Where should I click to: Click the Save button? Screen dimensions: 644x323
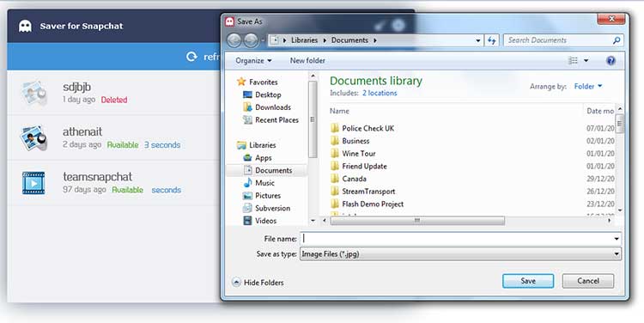[x=528, y=281]
